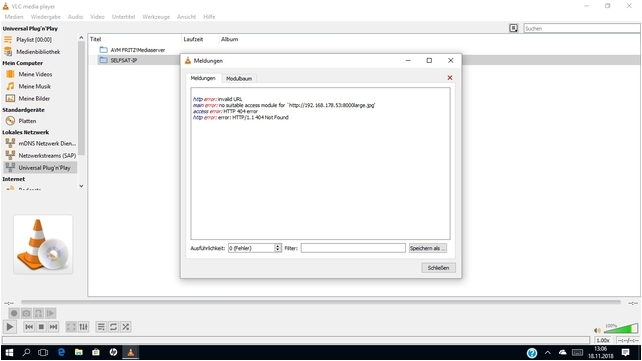Click the record button

14,313
